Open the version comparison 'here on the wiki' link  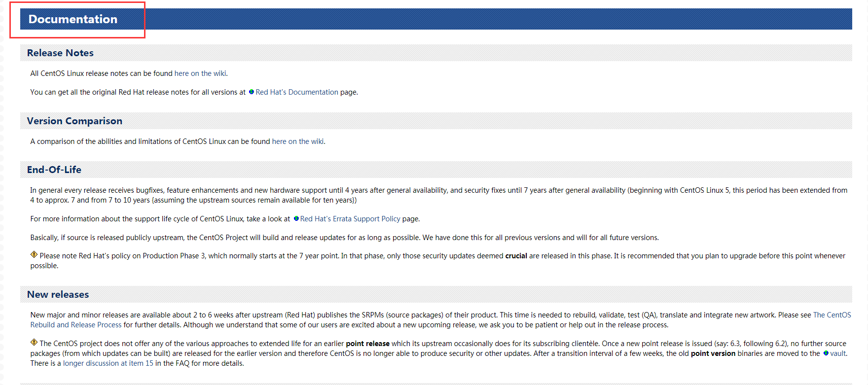[x=298, y=141]
